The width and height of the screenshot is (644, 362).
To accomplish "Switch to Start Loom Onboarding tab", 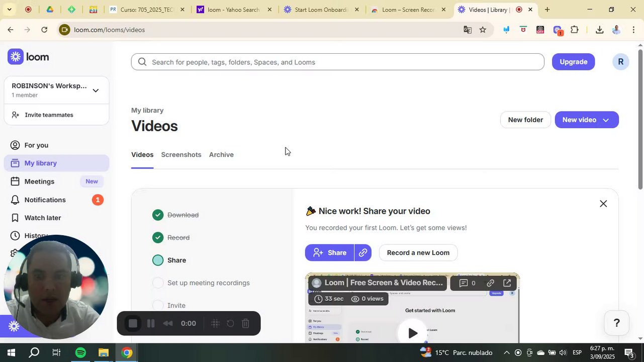I will (321, 10).
